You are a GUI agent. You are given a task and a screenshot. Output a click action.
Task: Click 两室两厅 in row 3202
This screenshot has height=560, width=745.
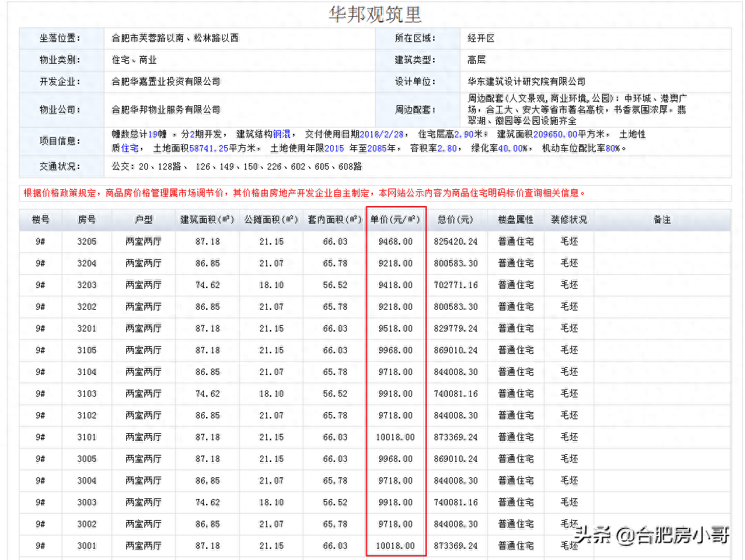[144, 307]
